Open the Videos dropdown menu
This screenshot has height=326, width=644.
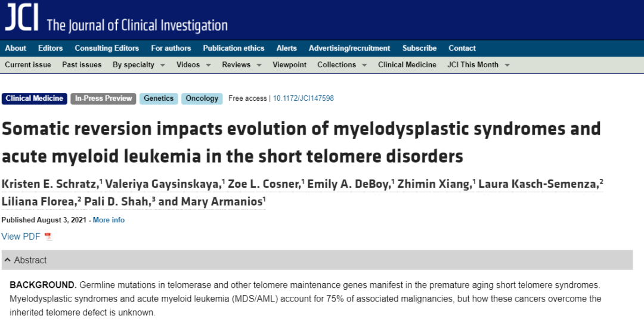[x=193, y=65]
